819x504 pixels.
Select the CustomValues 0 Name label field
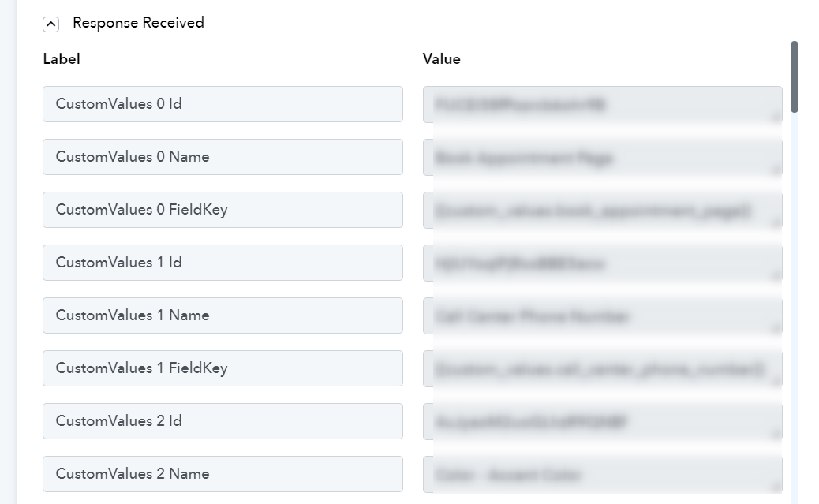pos(223,157)
